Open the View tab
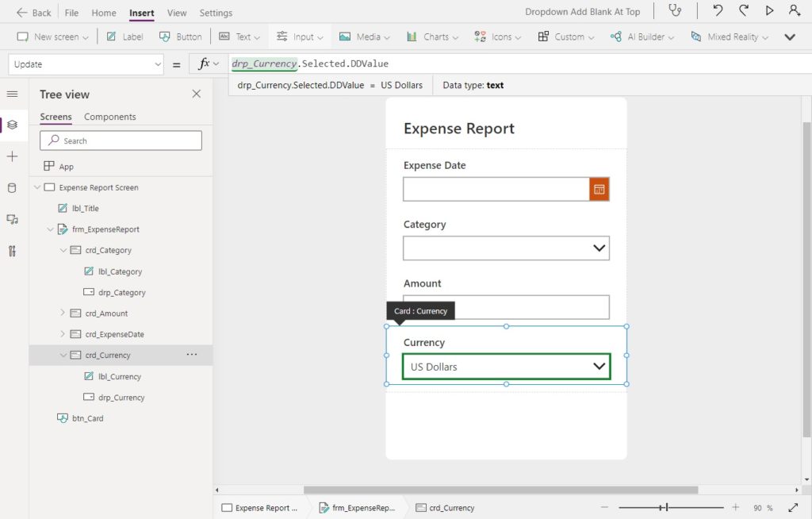 [177, 13]
